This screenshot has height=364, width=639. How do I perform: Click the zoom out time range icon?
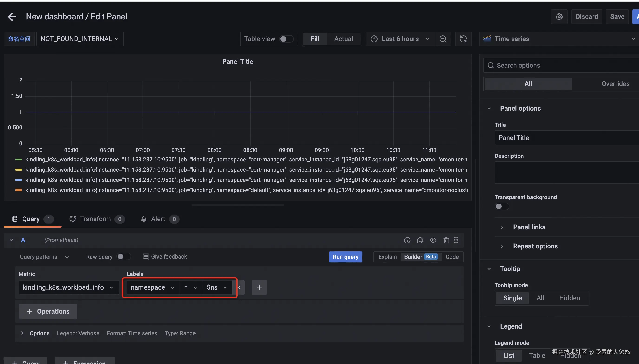pos(443,39)
